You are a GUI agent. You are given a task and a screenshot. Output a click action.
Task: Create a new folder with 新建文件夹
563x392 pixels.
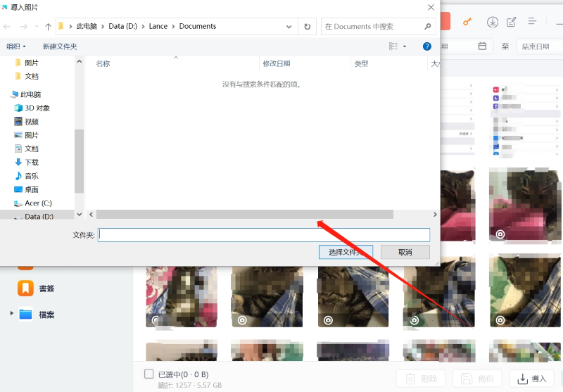60,46
